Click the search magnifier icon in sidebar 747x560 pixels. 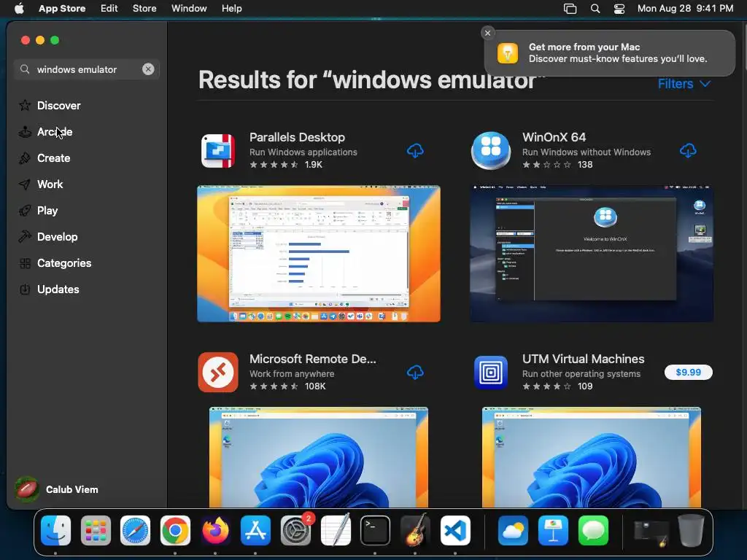pos(25,69)
